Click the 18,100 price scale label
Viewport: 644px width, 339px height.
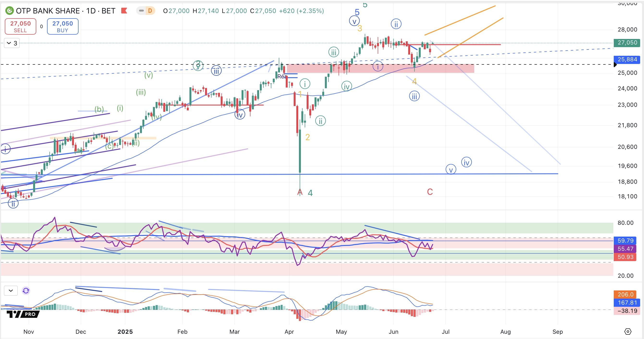coord(627,196)
